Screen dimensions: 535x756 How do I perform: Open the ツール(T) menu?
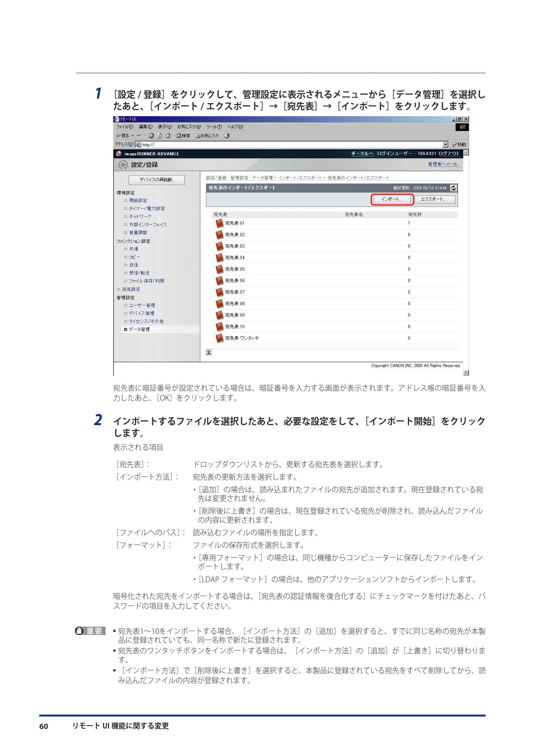point(214,127)
